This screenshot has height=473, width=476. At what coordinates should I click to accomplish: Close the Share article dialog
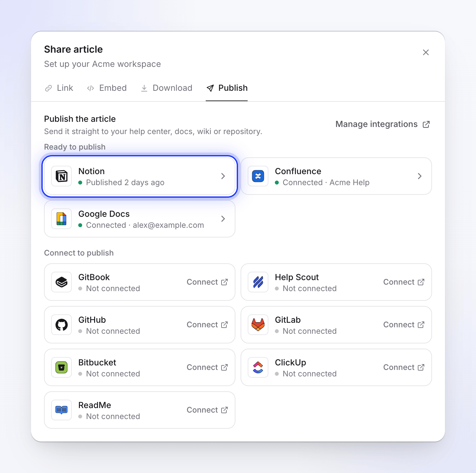tap(426, 52)
